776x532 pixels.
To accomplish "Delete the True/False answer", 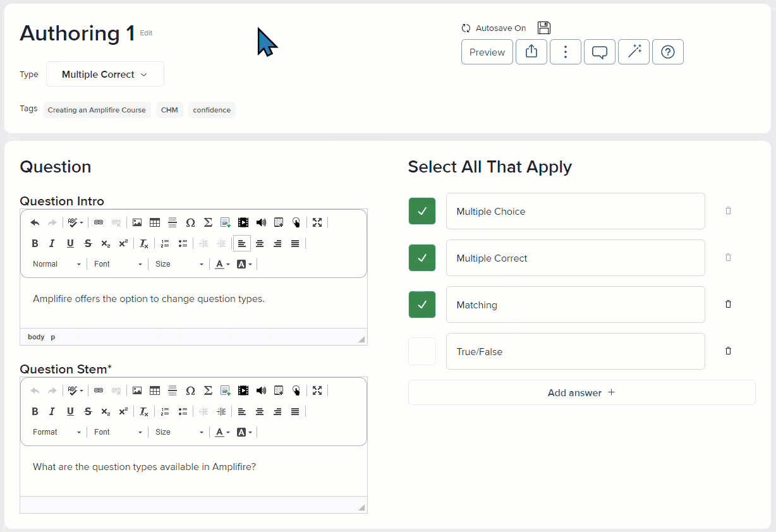I will [728, 351].
